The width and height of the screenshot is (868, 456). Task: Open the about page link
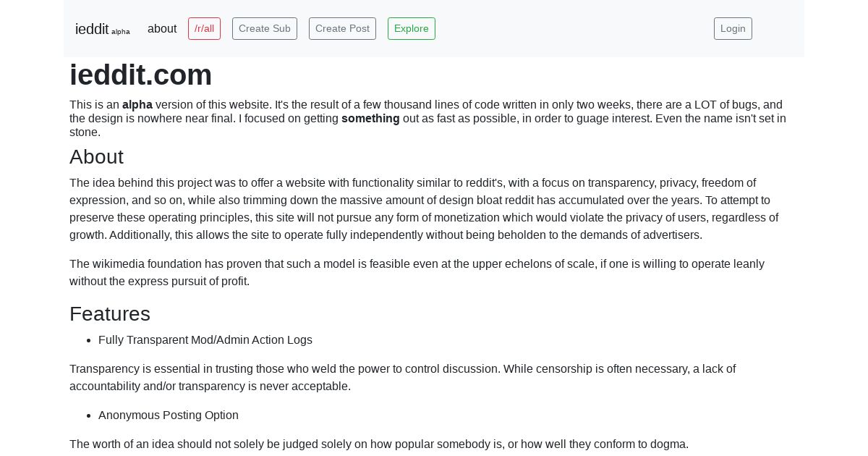[162, 29]
